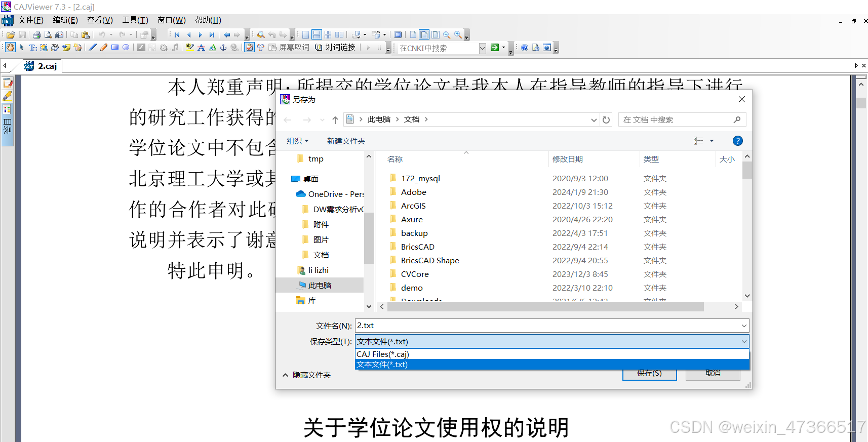868x442 pixels.
Task: Click the blue back navigation arrow
Action: 227,34
